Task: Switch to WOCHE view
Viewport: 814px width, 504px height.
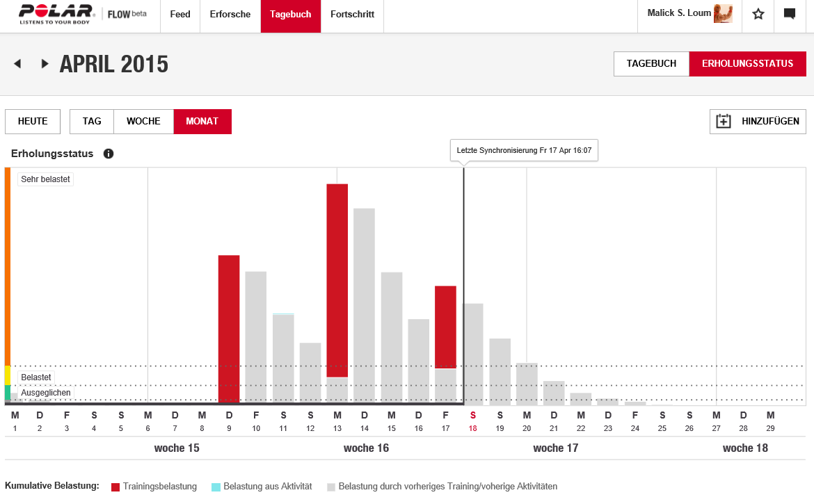Action: (x=143, y=122)
